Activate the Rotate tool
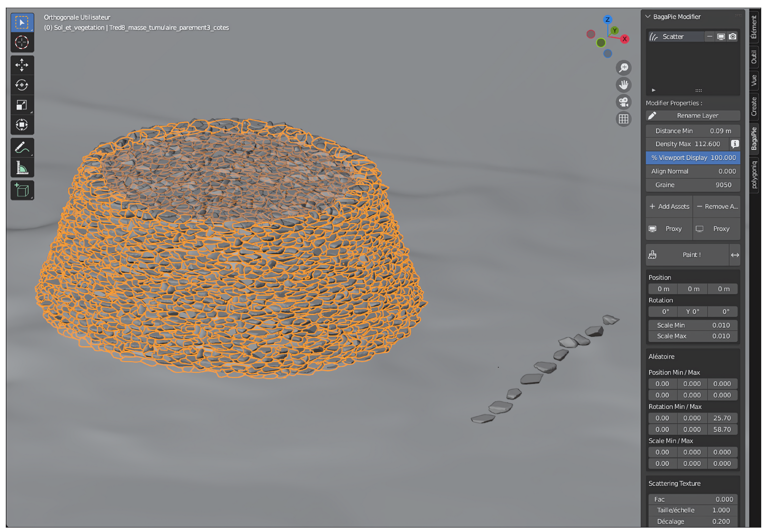The height and width of the screenshot is (532, 766). (22, 85)
